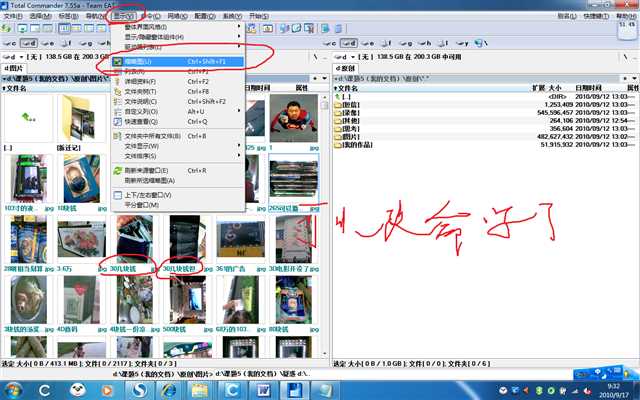Switch right panel to drive y
640x400 pixels.
tap(462, 43)
